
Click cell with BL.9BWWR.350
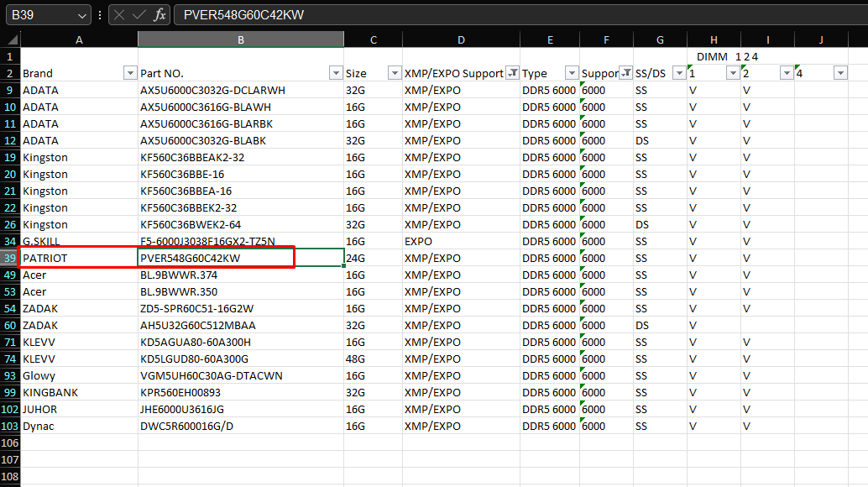click(x=241, y=291)
